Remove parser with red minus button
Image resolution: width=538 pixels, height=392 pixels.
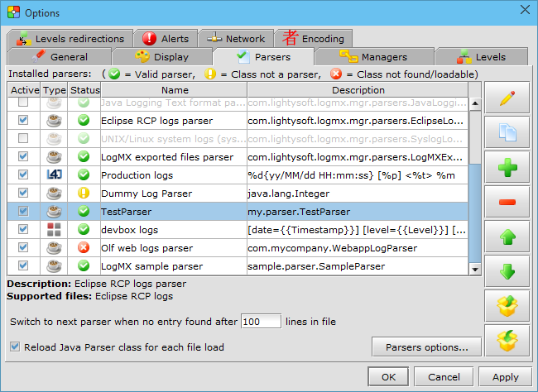click(x=507, y=202)
